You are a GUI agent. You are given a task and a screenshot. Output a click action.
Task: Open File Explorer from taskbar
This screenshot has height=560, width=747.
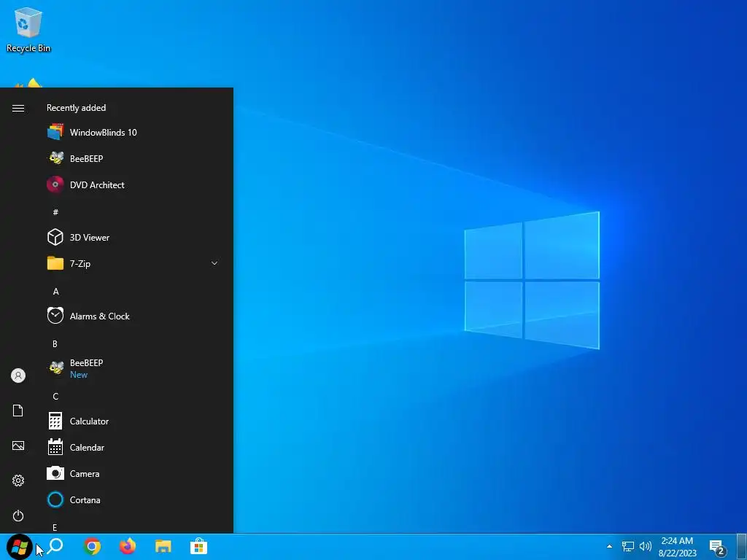(163, 546)
